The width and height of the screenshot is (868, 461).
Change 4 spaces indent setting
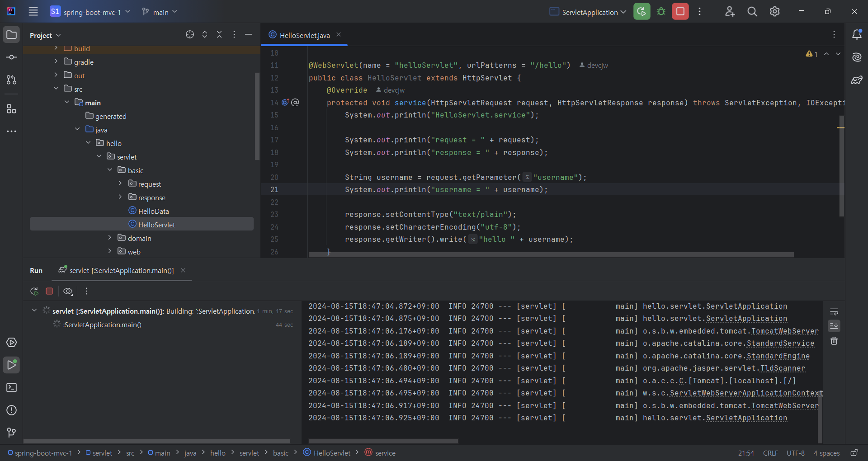(x=826, y=453)
